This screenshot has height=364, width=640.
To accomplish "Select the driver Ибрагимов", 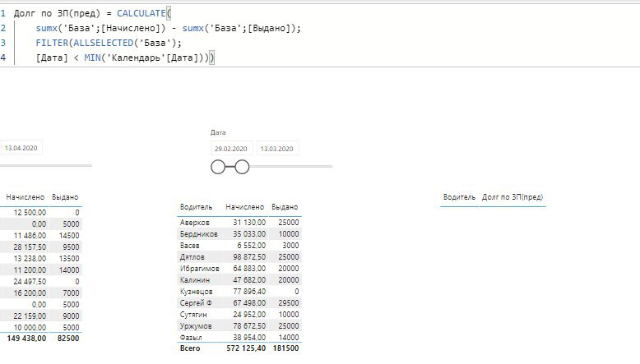I will [200, 268].
